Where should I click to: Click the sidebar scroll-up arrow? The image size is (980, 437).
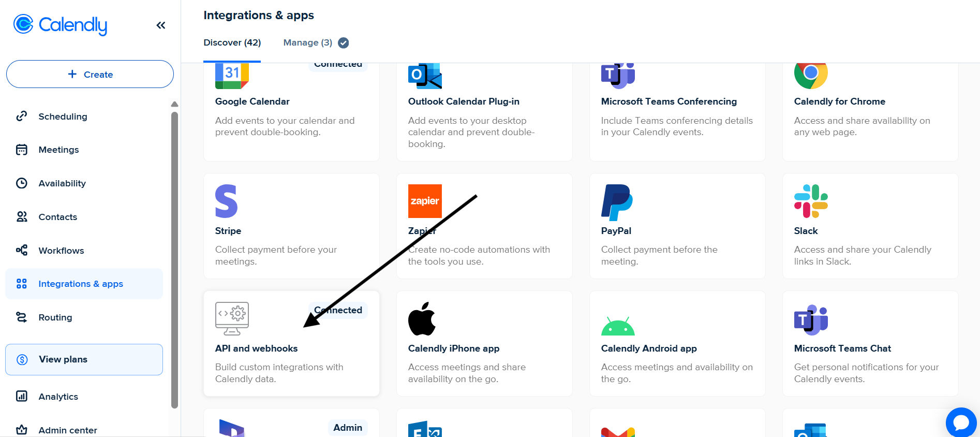pos(174,104)
